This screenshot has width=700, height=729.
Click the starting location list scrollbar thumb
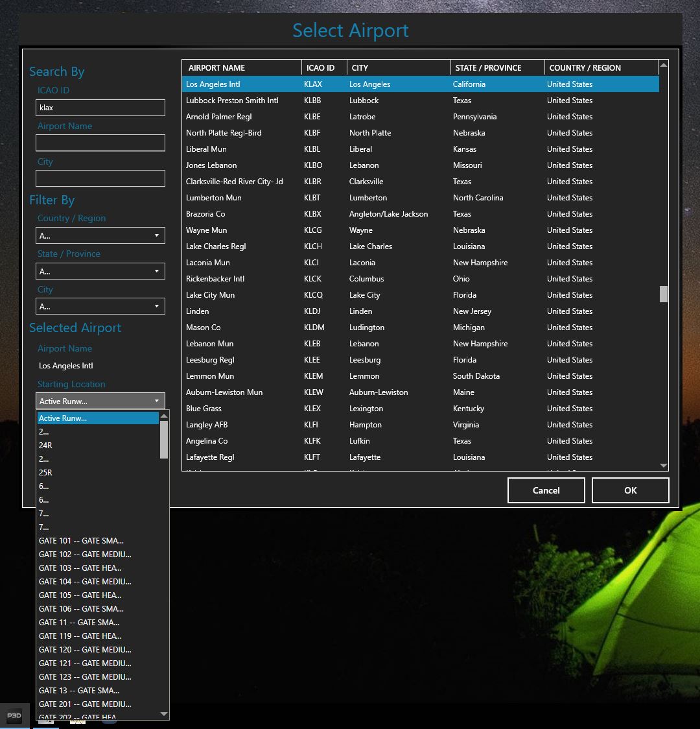pos(163,440)
